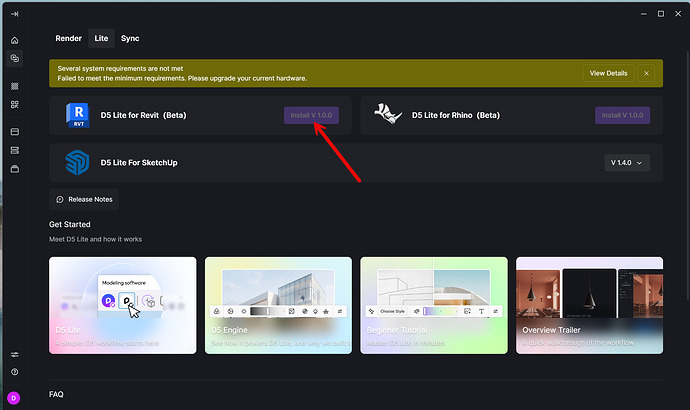Dismiss the system requirements warning banner
This screenshot has width=690, height=410.
tap(646, 73)
